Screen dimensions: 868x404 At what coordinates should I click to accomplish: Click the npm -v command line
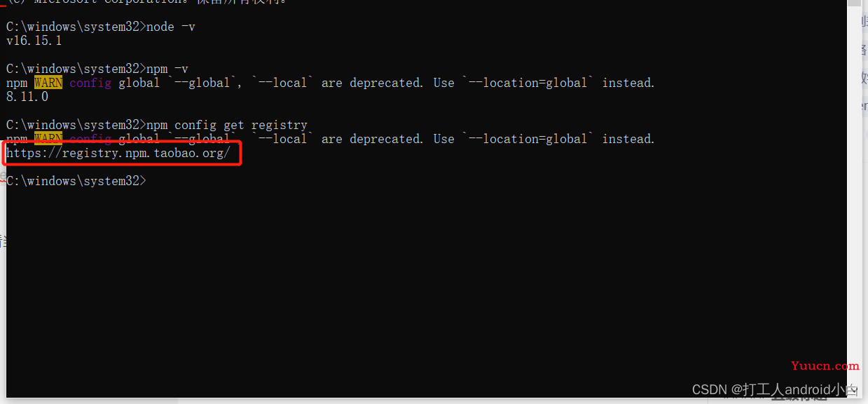[97, 69]
